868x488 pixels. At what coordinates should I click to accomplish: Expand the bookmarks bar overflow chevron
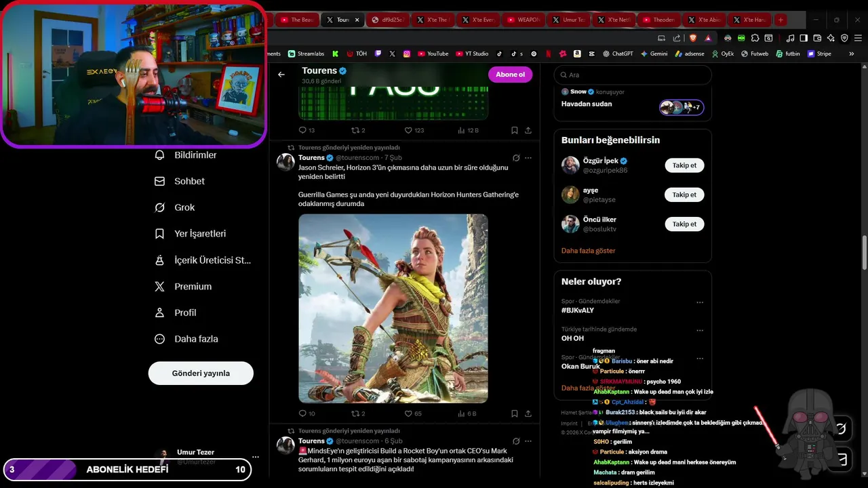coord(851,54)
